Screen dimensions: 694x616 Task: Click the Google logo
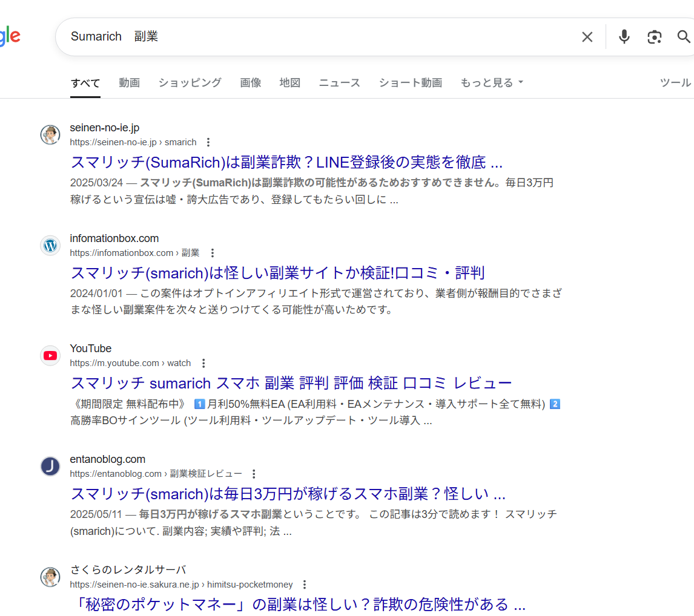(10, 36)
